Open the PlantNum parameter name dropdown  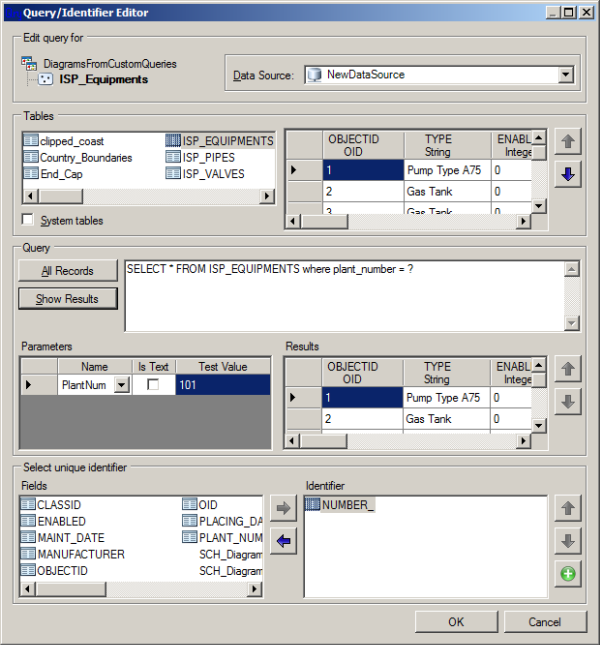(121, 385)
